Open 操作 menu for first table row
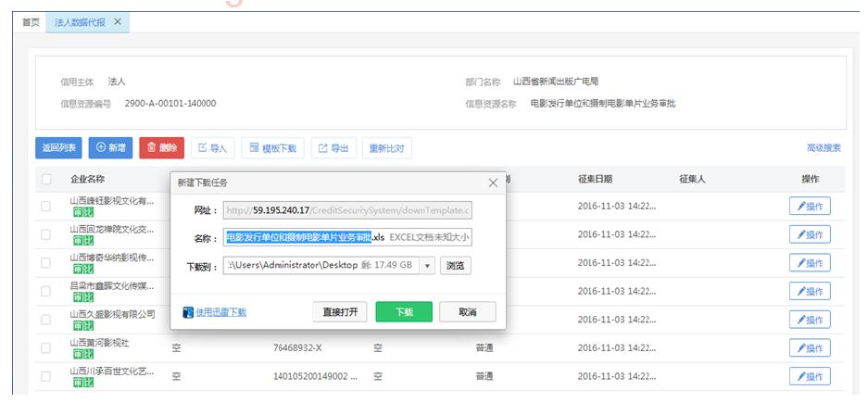 [x=809, y=207]
